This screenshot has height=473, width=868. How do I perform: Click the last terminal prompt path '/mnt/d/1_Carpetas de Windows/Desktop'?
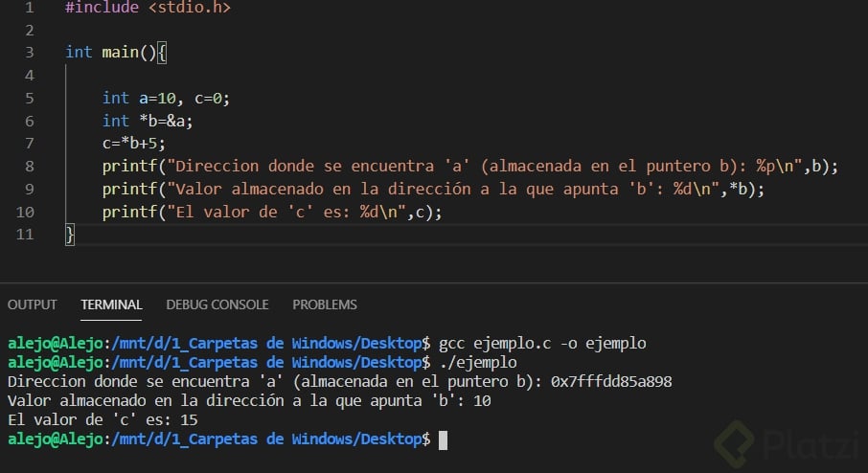pyautogui.click(x=267, y=439)
